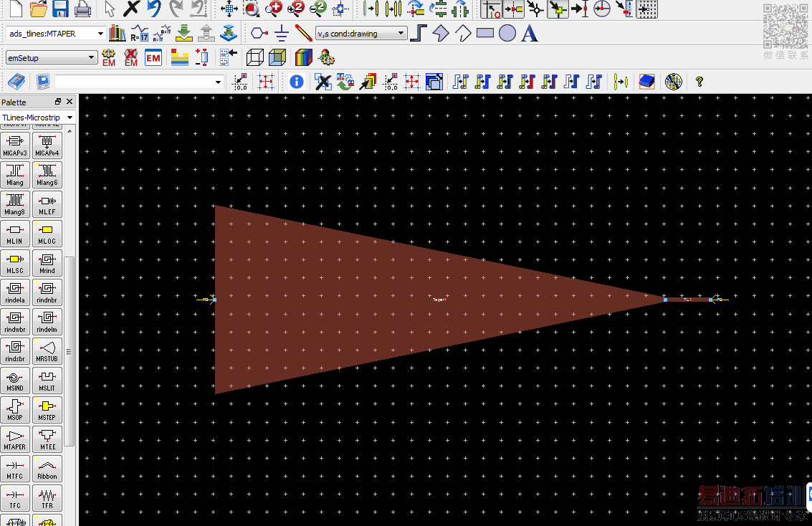Open the substrate editor layers icon
The width and height of the screenshot is (812, 526).
pyautogui.click(x=180, y=57)
